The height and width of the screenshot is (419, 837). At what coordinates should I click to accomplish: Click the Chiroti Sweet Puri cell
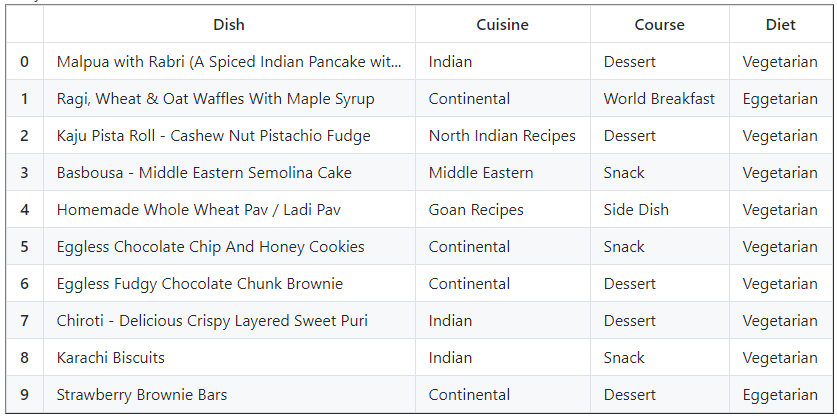pyautogui.click(x=212, y=321)
